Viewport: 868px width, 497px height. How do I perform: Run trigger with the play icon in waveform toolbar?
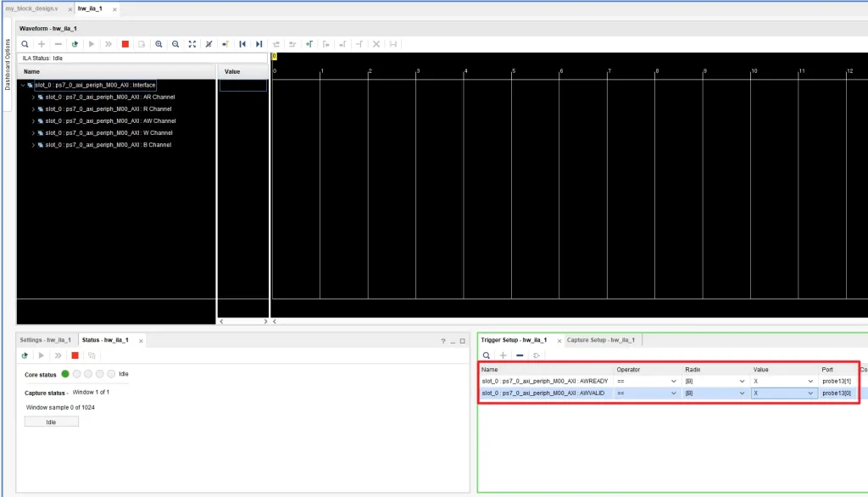point(92,44)
